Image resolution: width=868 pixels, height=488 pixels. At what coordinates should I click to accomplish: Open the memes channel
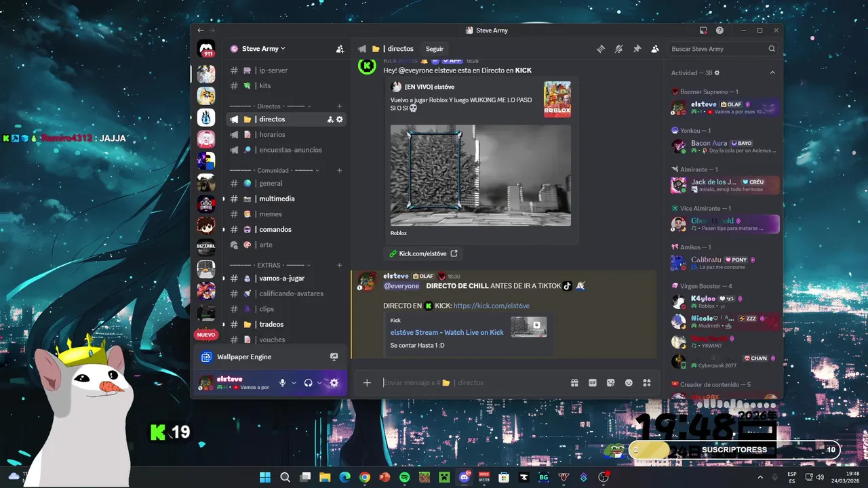tap(286, 214)
